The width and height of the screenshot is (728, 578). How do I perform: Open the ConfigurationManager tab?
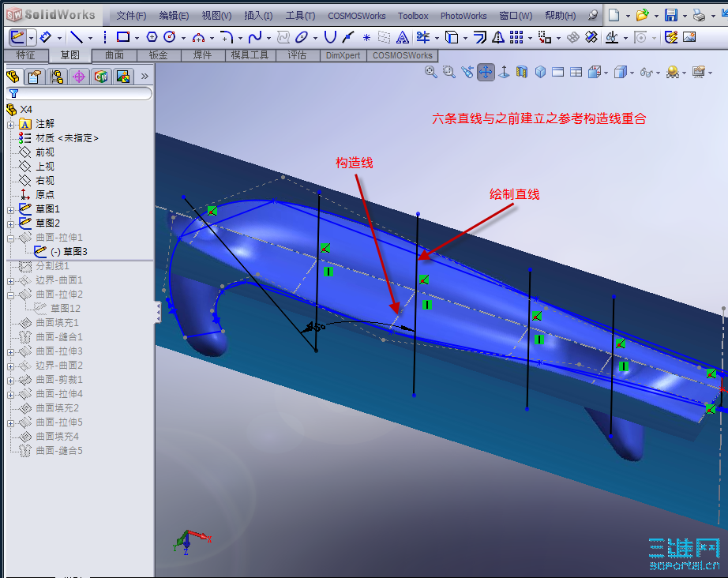(57, 76)
